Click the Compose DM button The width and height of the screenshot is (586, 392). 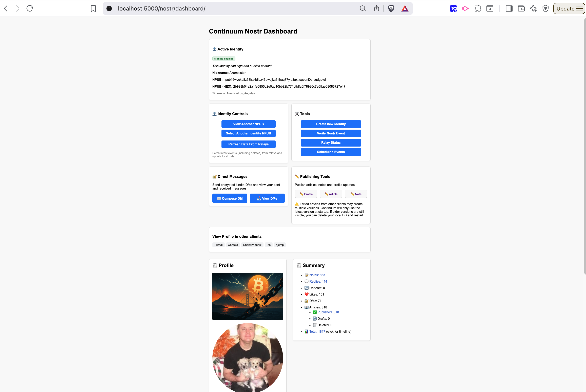pos(229,198)
